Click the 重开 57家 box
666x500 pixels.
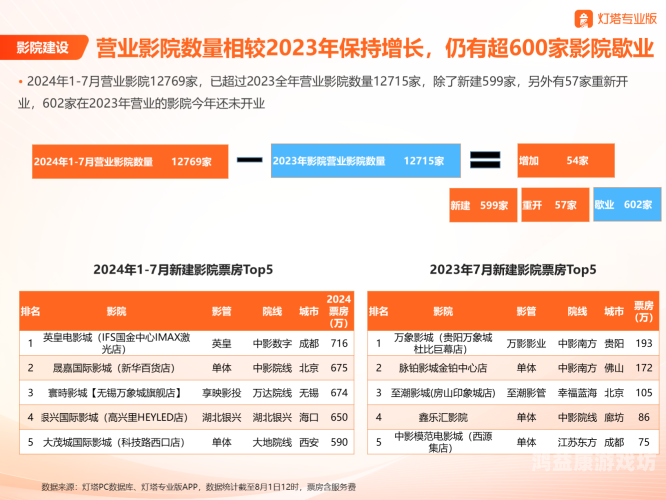click(555, 205)
